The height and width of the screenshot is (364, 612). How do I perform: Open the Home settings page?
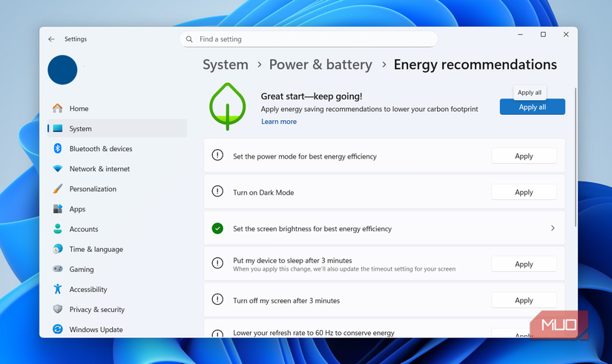pyautogui.click(x=117, y=108)
